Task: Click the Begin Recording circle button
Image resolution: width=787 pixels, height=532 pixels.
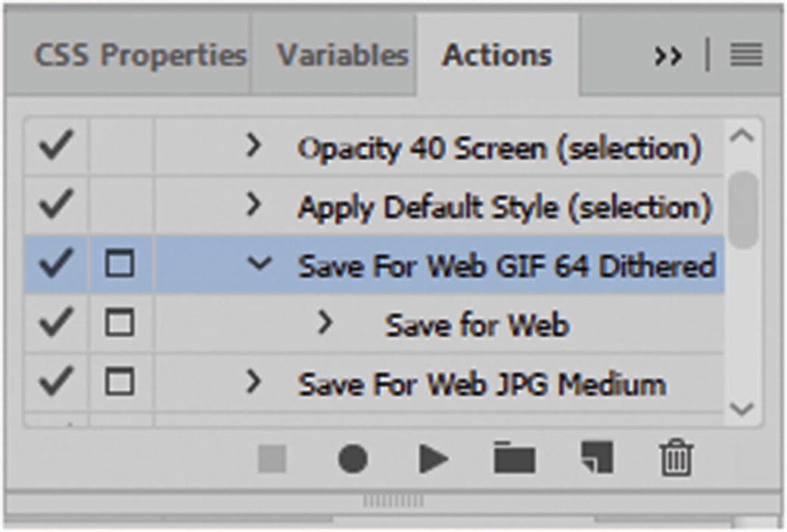Action: point(352,459)
